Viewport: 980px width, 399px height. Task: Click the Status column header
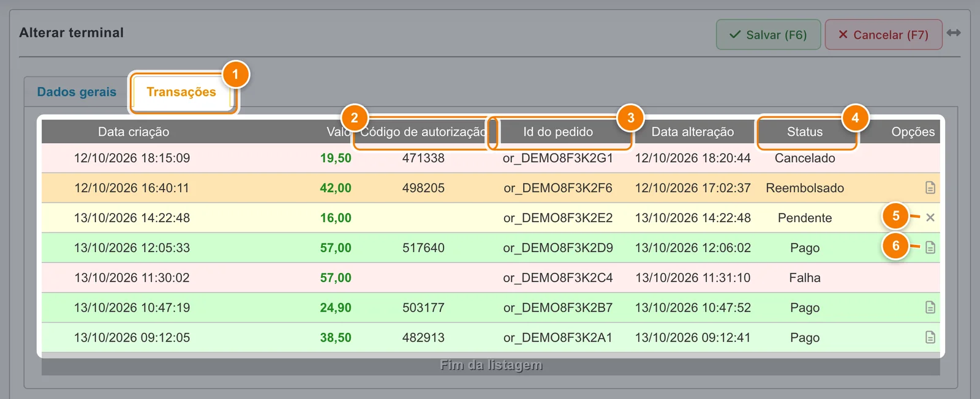click(805, 132)
